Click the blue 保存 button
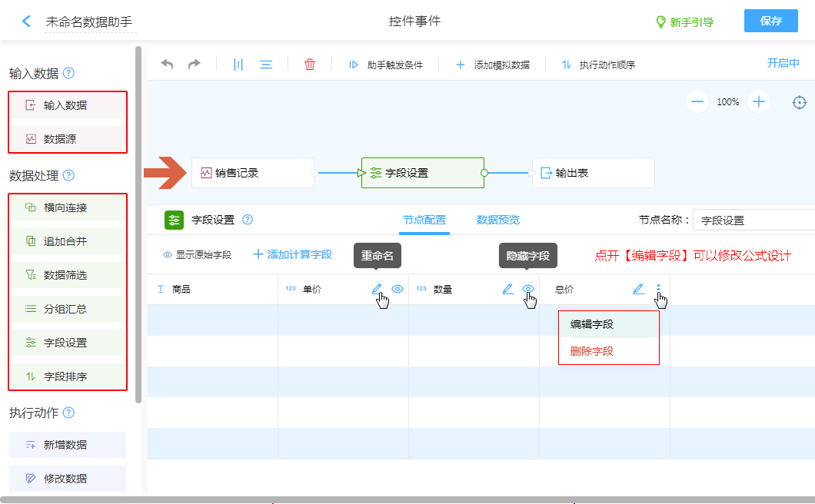815x504 pixels. click(770, 21)
